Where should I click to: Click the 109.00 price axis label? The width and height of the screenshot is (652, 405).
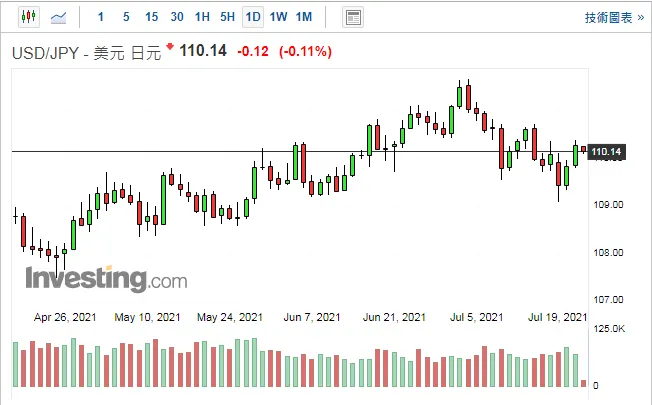(x=608, y=205)
